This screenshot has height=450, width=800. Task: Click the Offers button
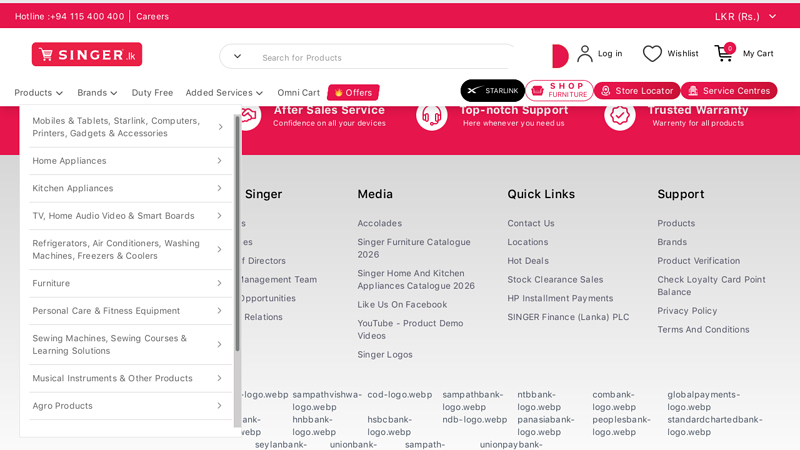tap(353, 93)
